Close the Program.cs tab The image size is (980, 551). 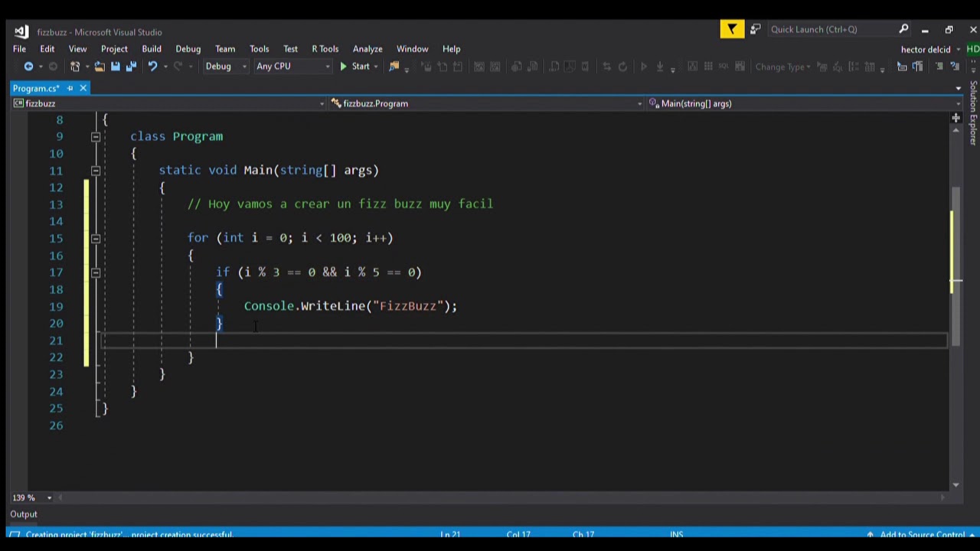point(83,88)
